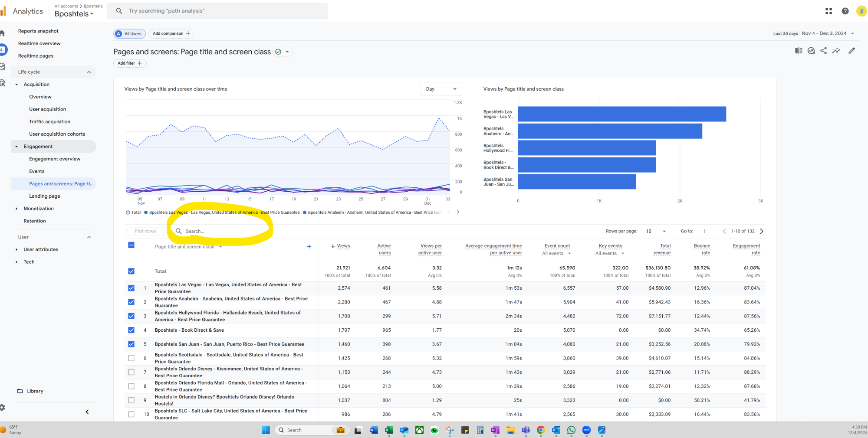Click the Insights sparkline icon
The image size is (868, 438).
click(836, 51)
